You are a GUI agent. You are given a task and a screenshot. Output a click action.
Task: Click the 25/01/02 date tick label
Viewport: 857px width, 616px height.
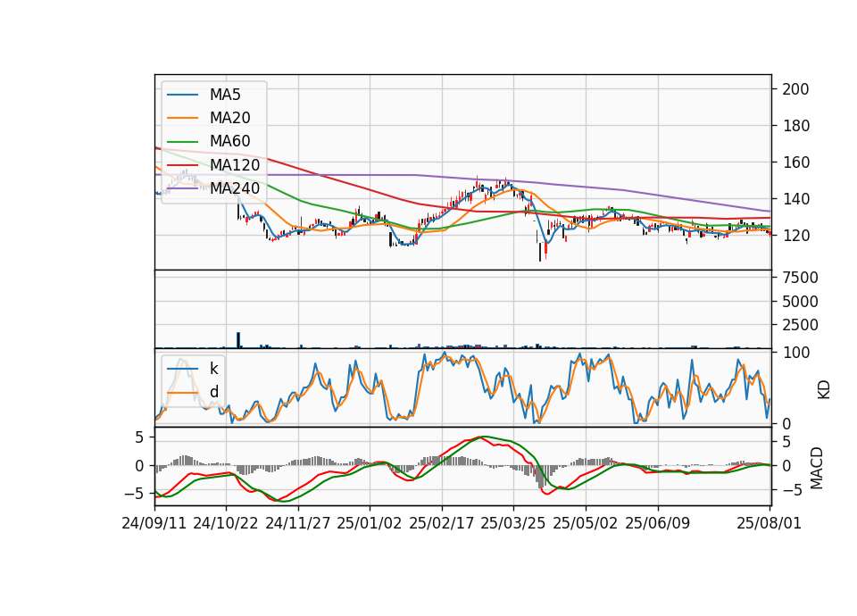[370, 523]
